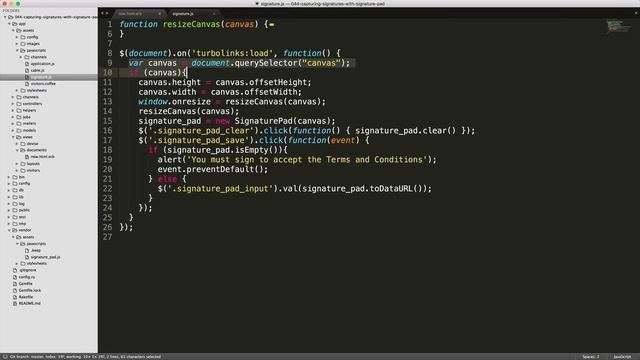This screenshot has width=640, height=360.
Task: Click the tab history back arrow
Action: [102, 13]
